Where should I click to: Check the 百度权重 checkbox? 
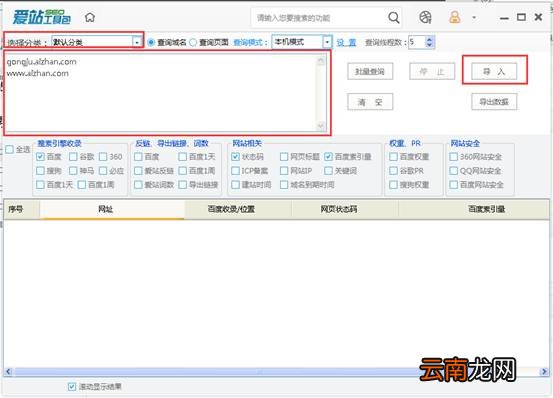393,157
